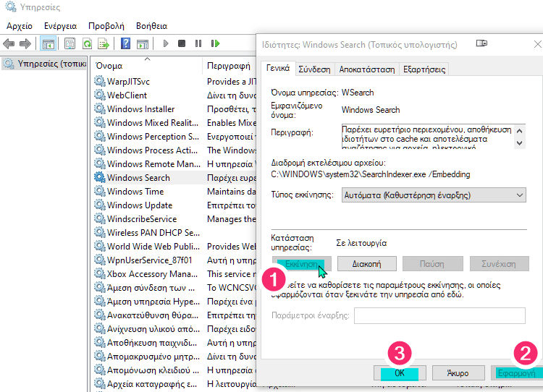Open the Ενέργεια menu
This screenshot has height=392, width=543.
pos(60,26)
